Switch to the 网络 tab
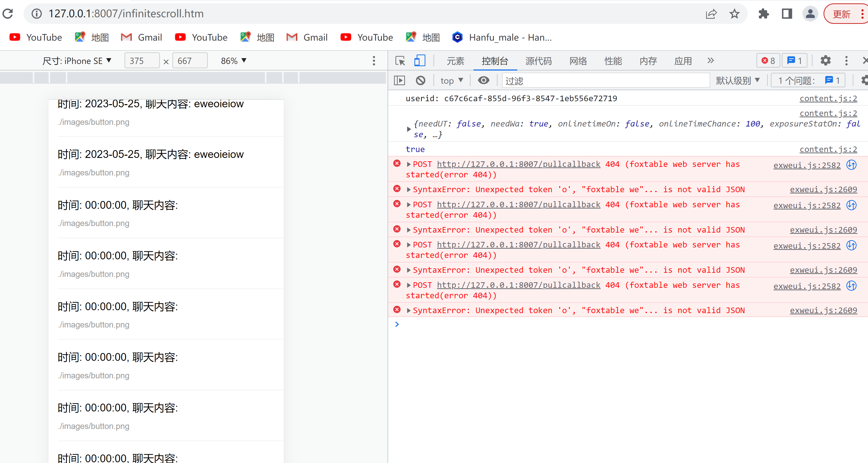 578,61
